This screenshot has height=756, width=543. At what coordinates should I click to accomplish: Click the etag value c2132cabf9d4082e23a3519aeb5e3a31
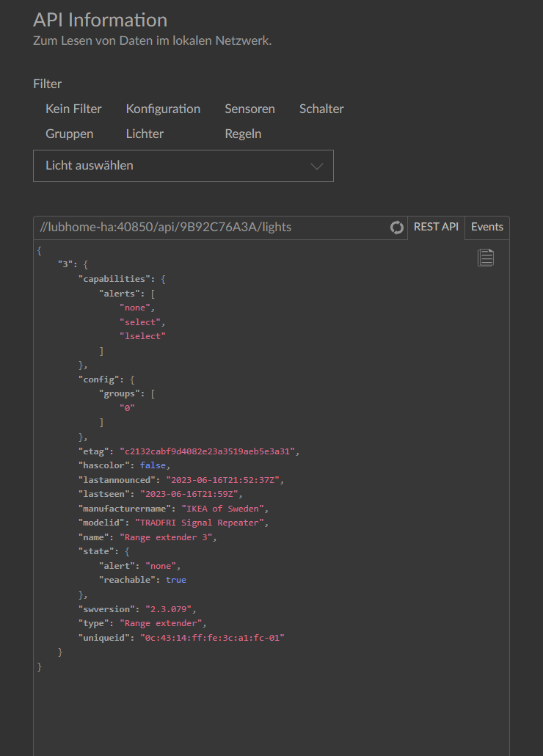pyautogui.click(x=207, y=452)
